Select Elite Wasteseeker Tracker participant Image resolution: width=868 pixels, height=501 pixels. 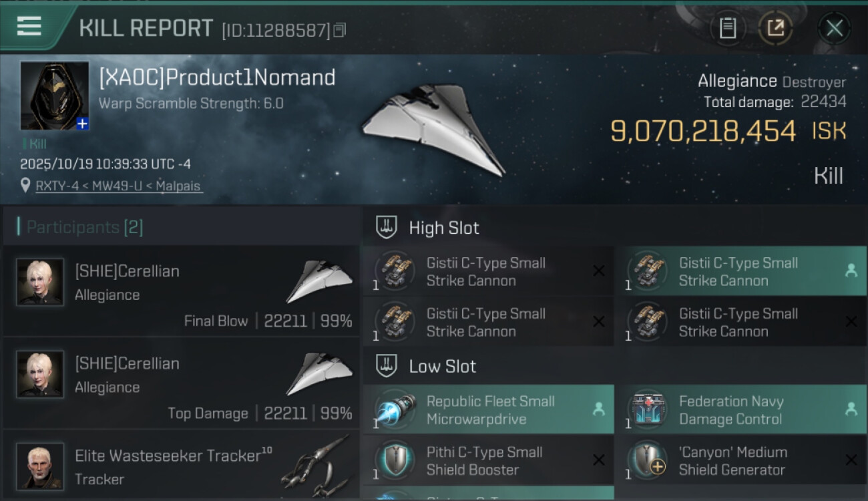[181, 466]
